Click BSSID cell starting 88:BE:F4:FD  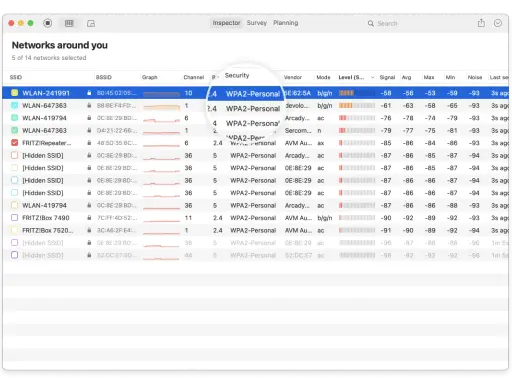point(116,106)
